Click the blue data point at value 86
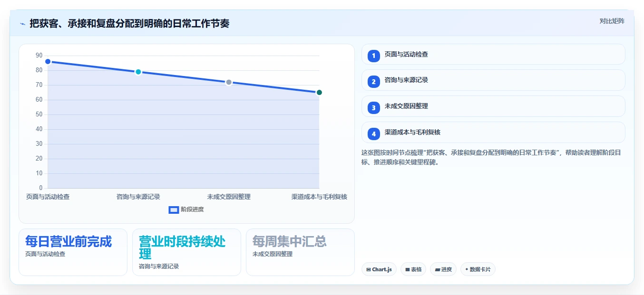Screen dimensions: 644x295 [48, 62]
